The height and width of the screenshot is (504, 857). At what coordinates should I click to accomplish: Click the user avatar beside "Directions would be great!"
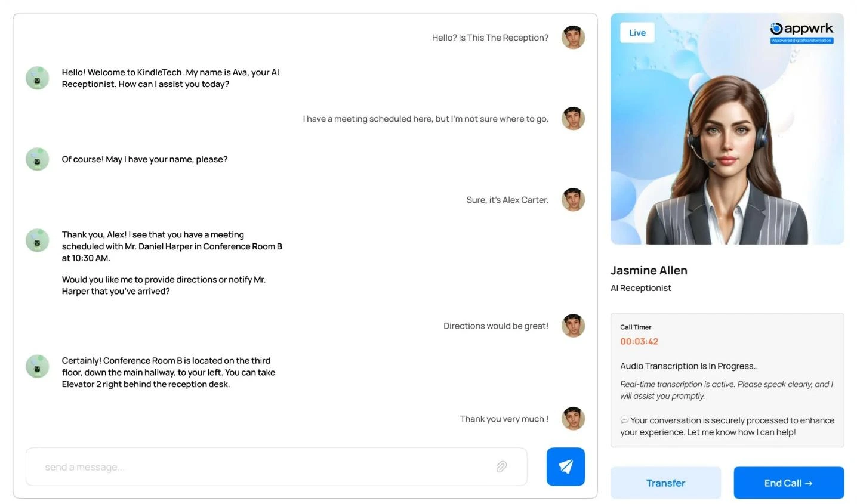click(572, 326)
